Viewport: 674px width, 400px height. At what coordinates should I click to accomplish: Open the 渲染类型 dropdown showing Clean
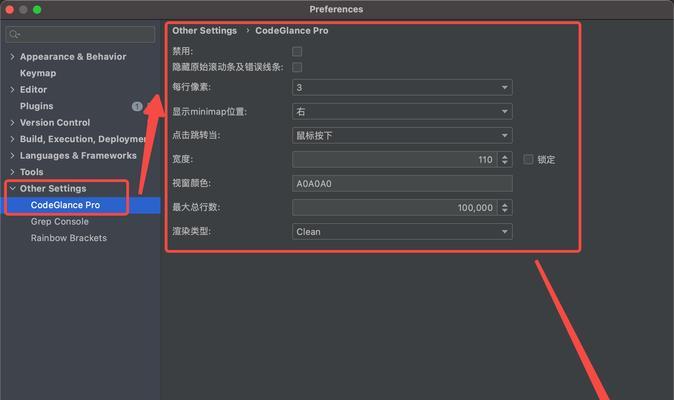(x=402, y=232)
